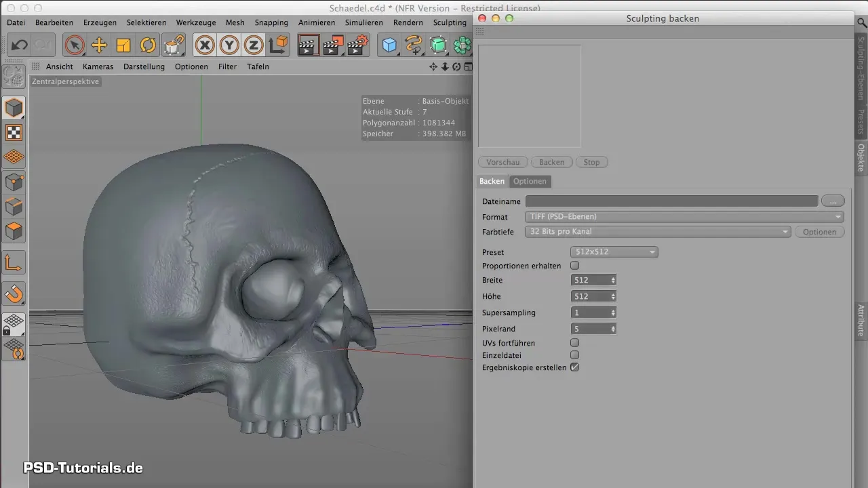868x488 pixels.
Task: Switch to Model mode cube icon
Action: (14, 107)
